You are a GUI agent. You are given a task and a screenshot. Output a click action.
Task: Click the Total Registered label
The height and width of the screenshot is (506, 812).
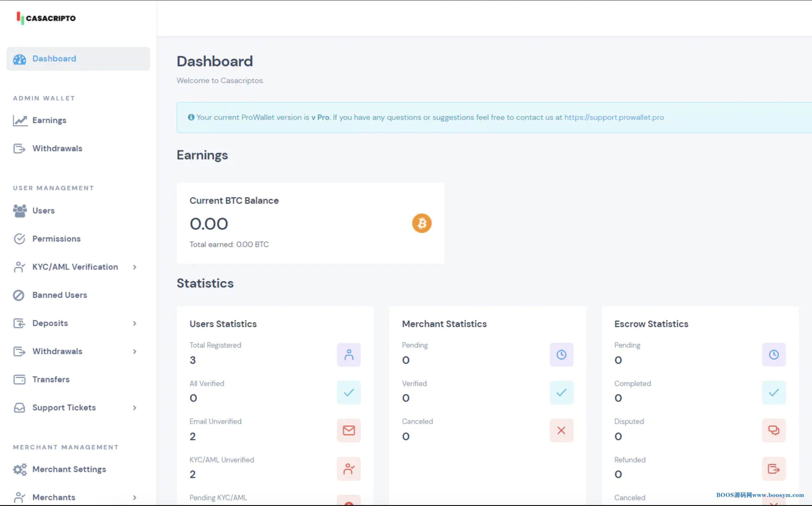pos(215,345)
